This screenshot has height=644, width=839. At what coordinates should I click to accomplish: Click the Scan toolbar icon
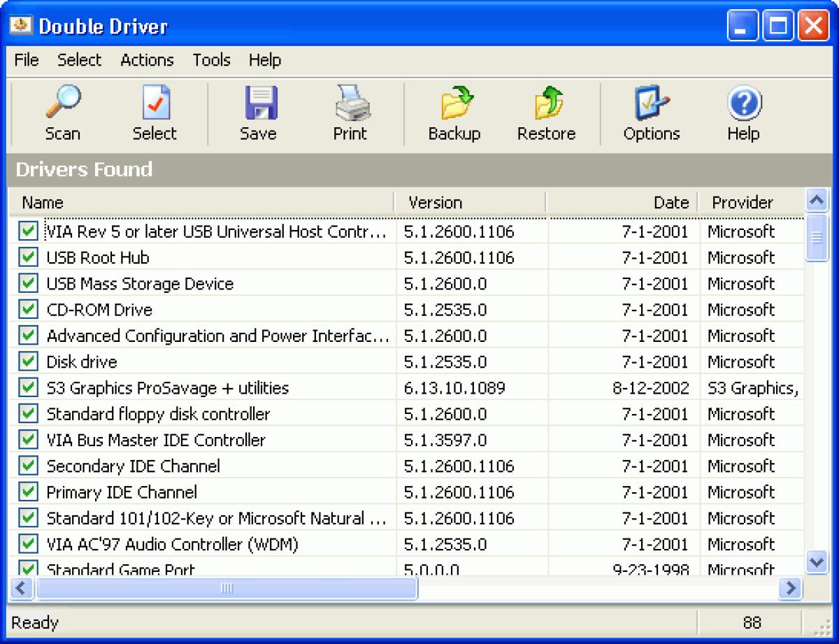pyautogui.click(x=62, y=112)
